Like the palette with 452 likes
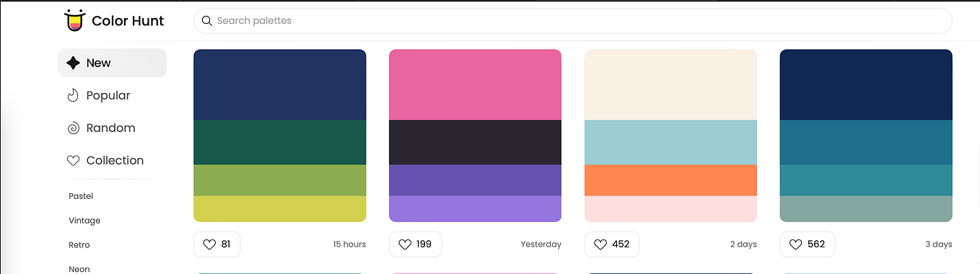This screenshot has width=980, height=274. pyautogui.click(x=611, y=244)
